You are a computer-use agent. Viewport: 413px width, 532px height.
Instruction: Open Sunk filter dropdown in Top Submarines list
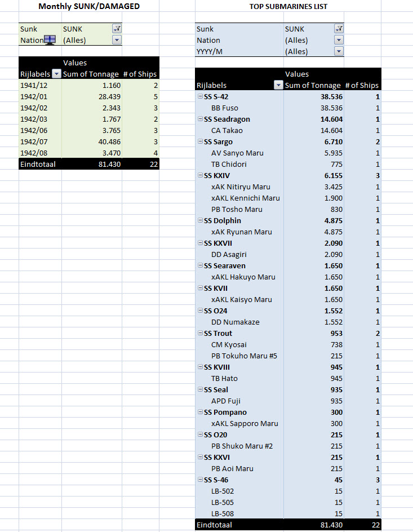pos(339,29)
